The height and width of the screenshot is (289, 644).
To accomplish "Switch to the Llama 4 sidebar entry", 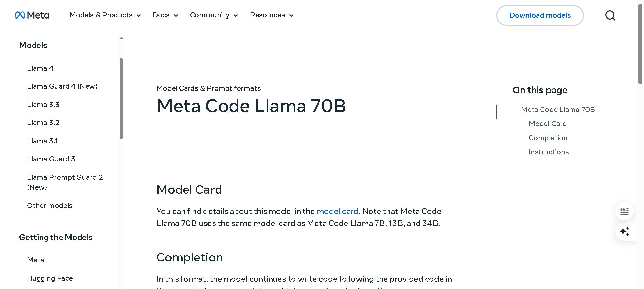I will [40, 68].
